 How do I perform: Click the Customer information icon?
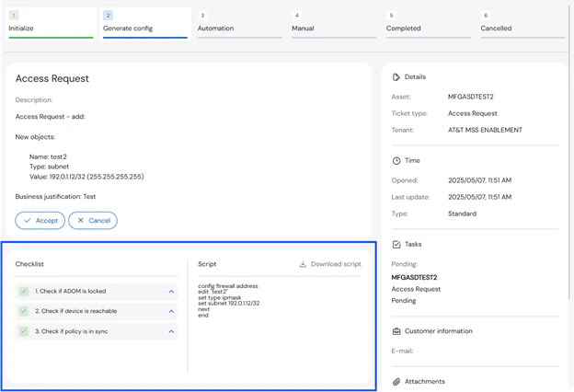click(396, 331)
